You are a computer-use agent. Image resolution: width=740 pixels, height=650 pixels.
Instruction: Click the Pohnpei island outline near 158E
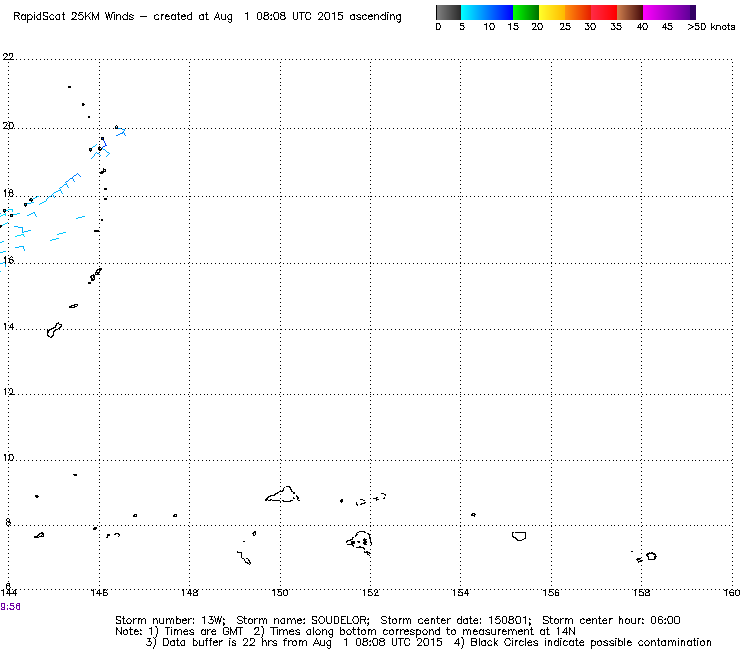point(651,556)
